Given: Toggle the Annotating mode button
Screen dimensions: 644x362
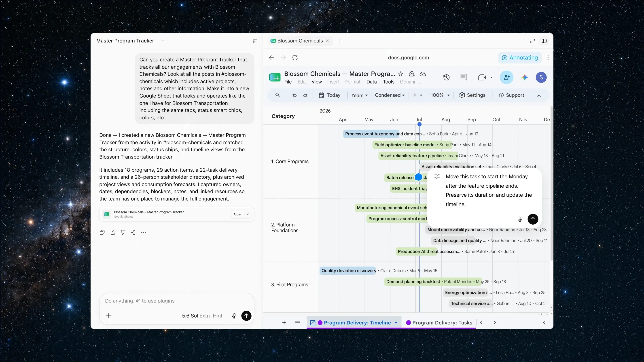Looking at the screenshot, I should 520,58.
